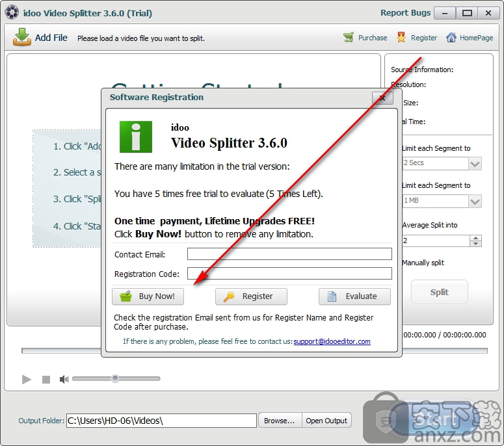The width and height of the screenshot is (504, 446).
Task: Click "Average Split into" label
Action: 430,225
